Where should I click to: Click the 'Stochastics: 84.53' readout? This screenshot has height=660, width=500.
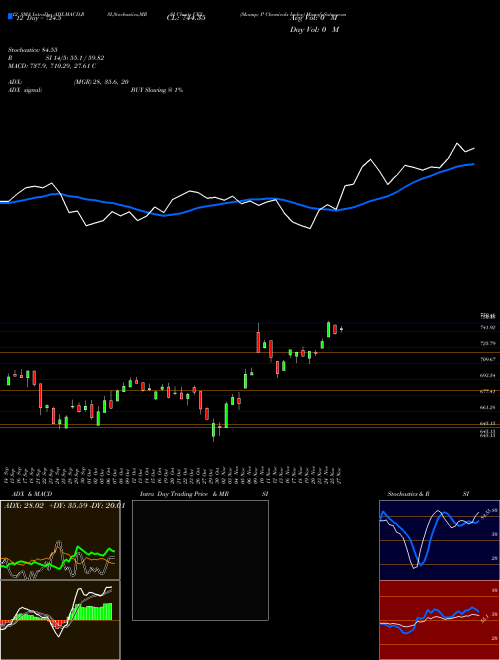32,50
